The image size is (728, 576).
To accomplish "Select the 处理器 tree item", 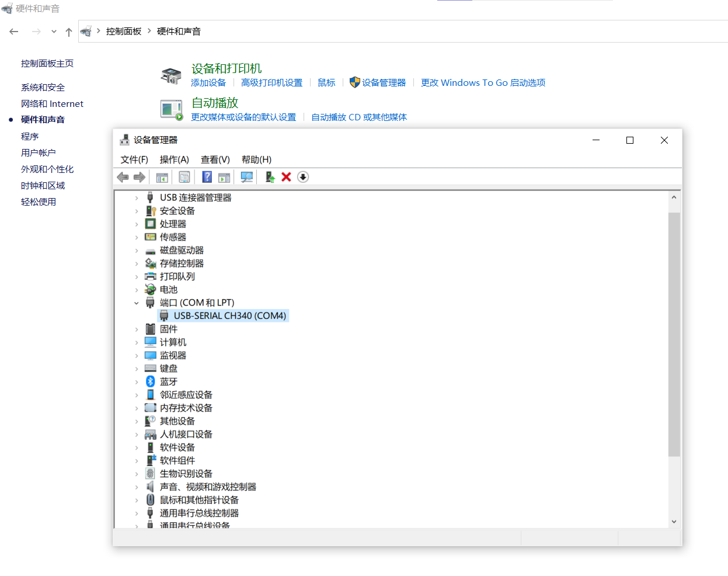I will pos(173,224).
